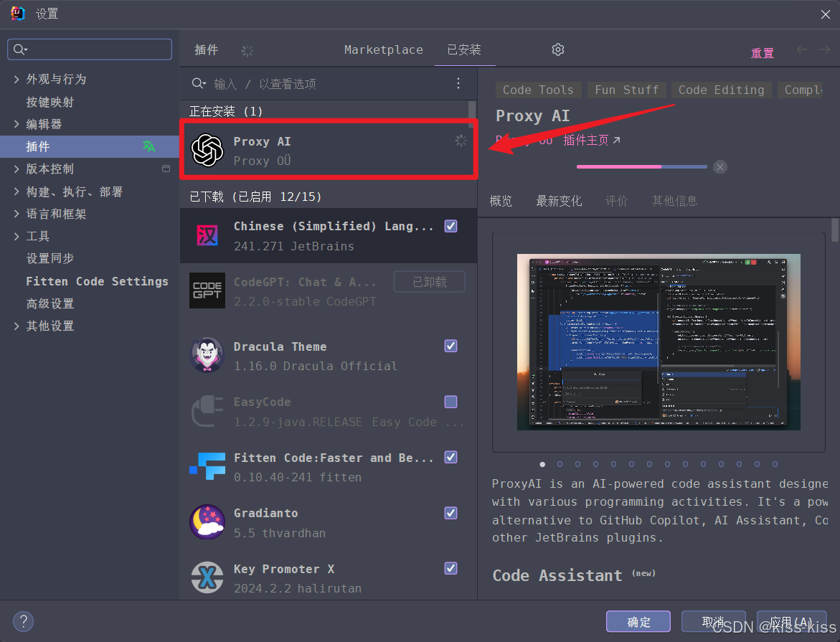Expand the 其他设置 settings node
The height and width of the screenshot is (642, 840).
click(16, 326)
